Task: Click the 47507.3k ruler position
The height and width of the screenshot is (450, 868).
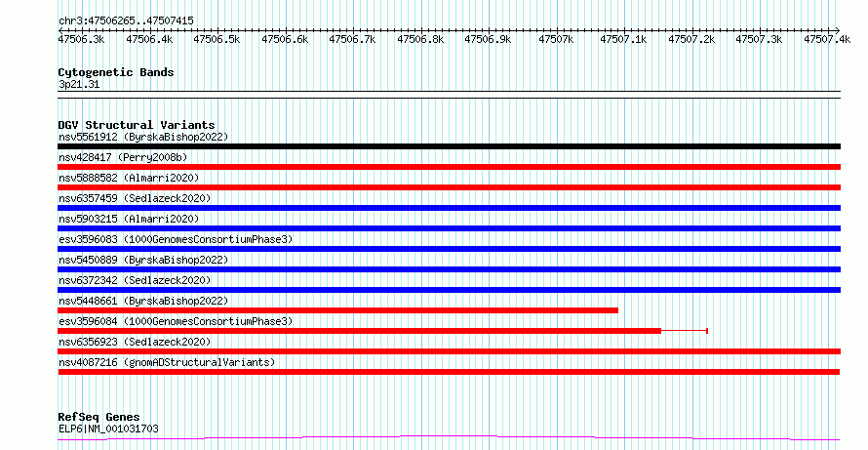Action: (760, 39)
